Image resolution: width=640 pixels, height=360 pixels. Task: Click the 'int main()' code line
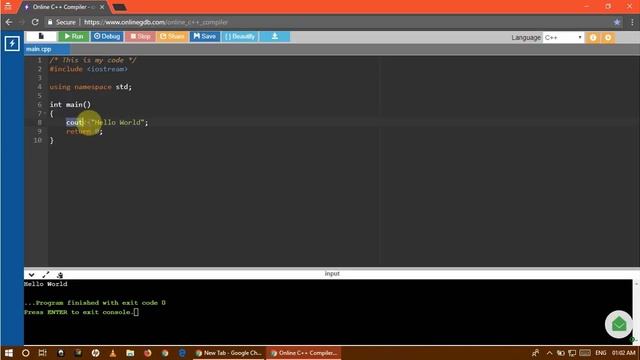pyautogui.click(x=70, y=104)
